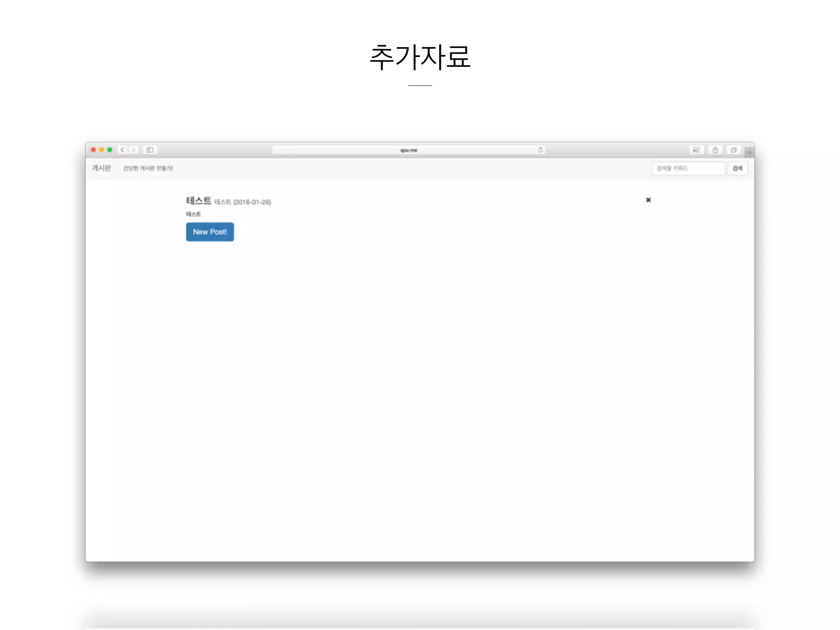The height and width of the screenshot is (630, 840).
Task: Click the 테스트 post title
Action: click(199, 201)
